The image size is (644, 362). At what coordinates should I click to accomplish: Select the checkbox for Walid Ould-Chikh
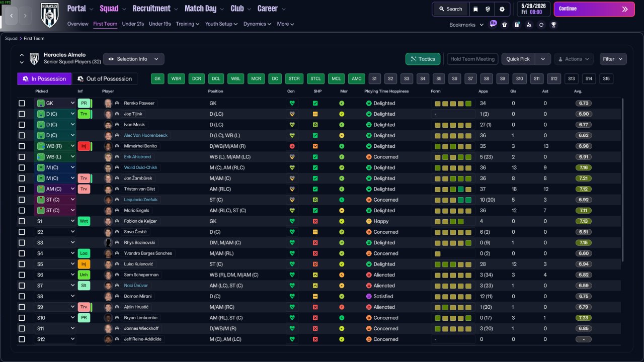click(x=22, y=167)
